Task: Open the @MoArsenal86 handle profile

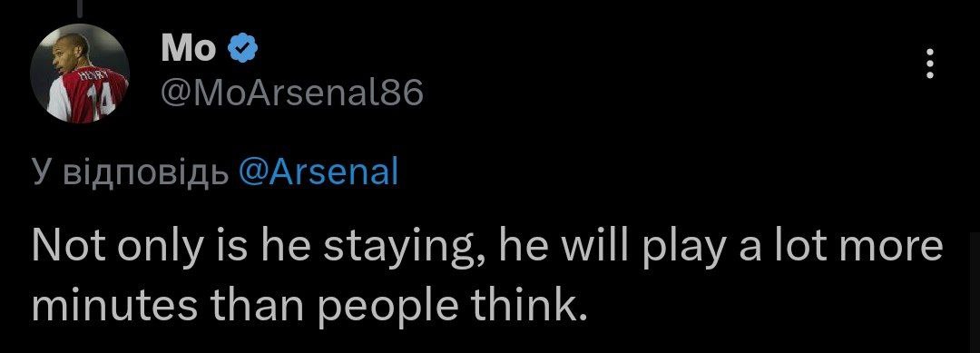Action: tap(292, 93)
